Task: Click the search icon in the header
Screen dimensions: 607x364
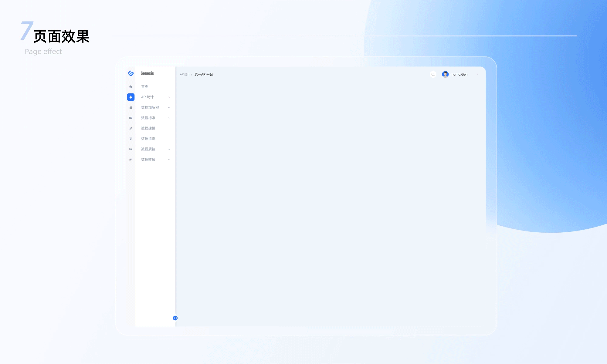Action: (433, 74)
